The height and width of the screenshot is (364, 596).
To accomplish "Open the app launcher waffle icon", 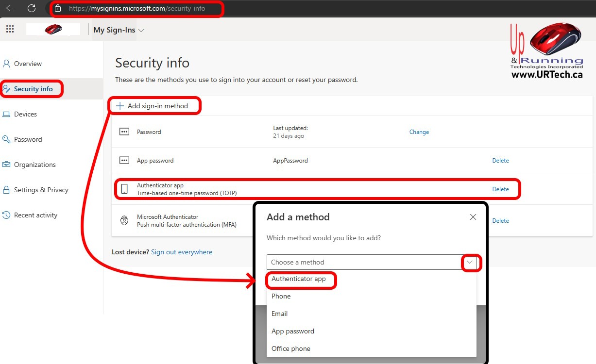I will (x=10, y=29).
